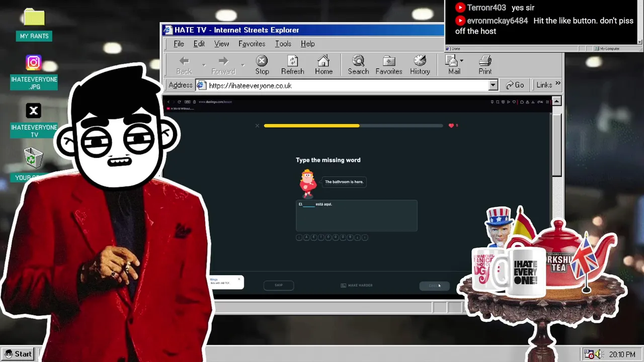
Task: Click the first Windows-flag system tray icon
Action: point(589,354)
